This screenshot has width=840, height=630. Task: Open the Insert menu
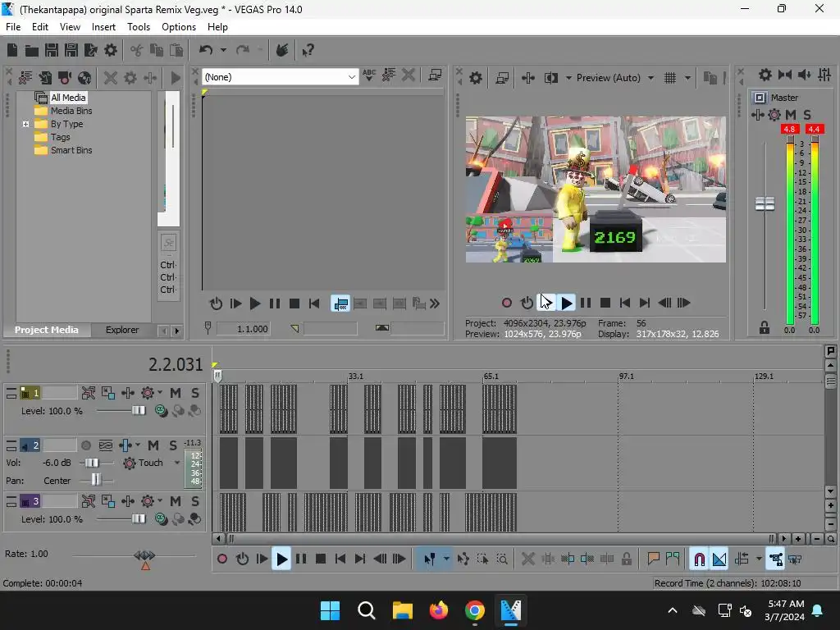(103, 27)
